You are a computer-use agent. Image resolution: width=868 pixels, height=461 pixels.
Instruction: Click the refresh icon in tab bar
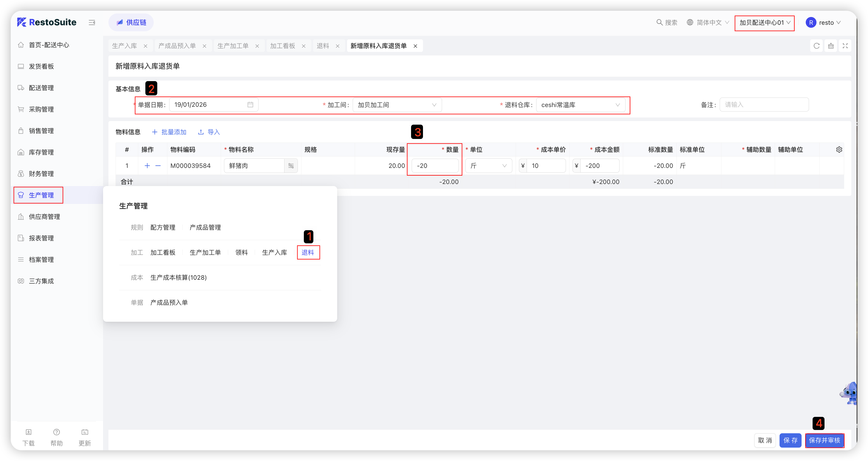click(x=816, y=46)
